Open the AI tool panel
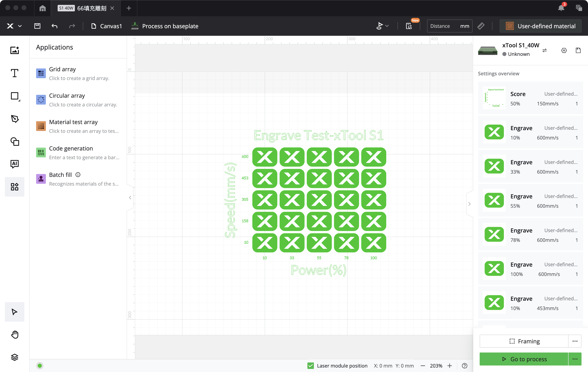Viewport: 588px width, 372px height. (15, 164)
